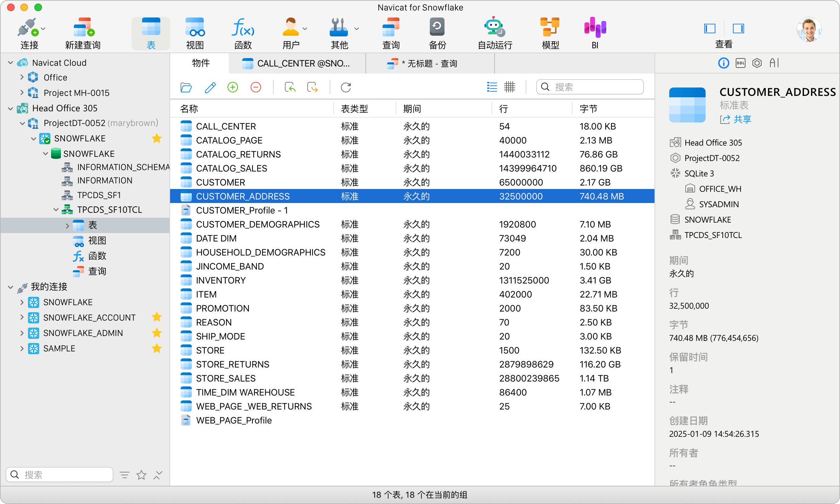840x504 pixels.
Task: Click the User toolbar icon
Action: 290,27
